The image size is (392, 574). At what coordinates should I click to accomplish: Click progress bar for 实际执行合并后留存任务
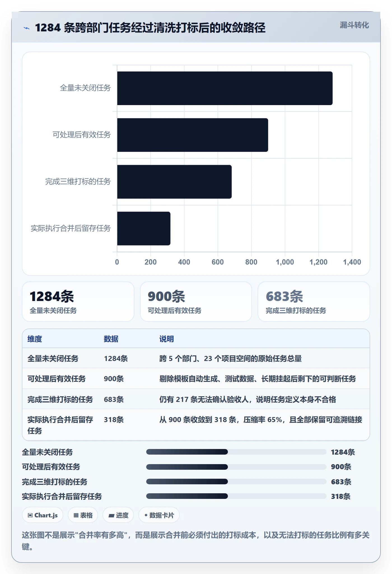tap(236, 496)
